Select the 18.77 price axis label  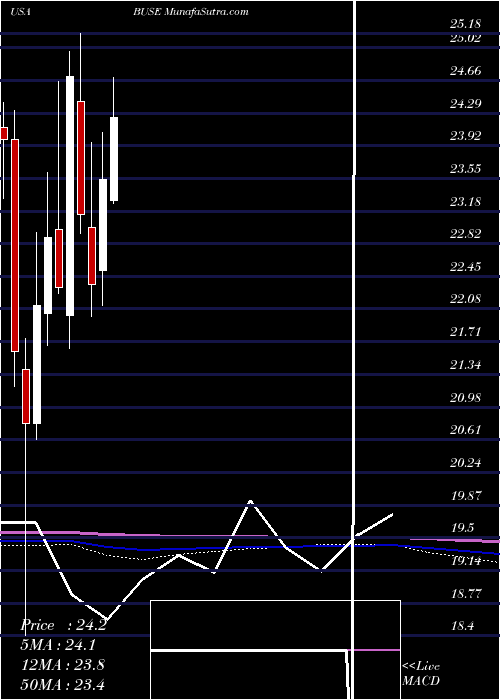coord(465,593)
